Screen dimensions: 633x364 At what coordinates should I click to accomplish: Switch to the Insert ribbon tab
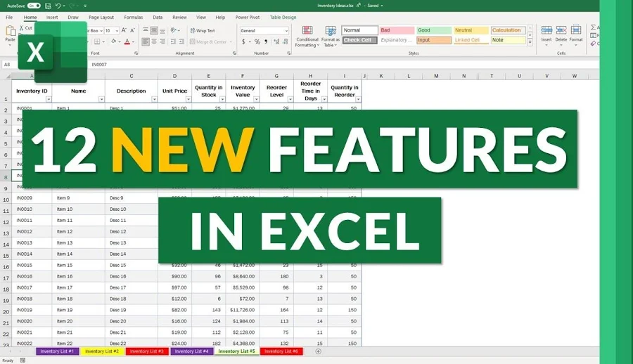point(51,18)
